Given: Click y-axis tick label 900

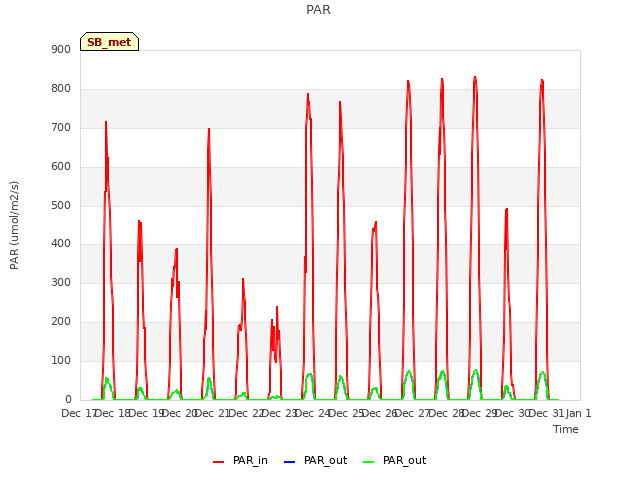Looking at the screenshot, I should click(x=61, y=49).
